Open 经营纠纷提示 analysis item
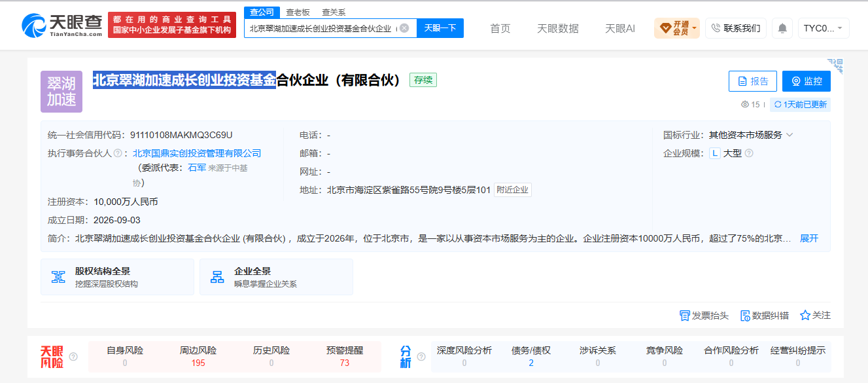 [x=798, y=357]
